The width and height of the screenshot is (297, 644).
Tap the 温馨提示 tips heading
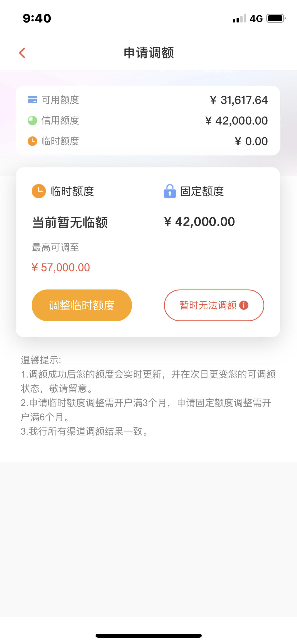coord(41,360)
